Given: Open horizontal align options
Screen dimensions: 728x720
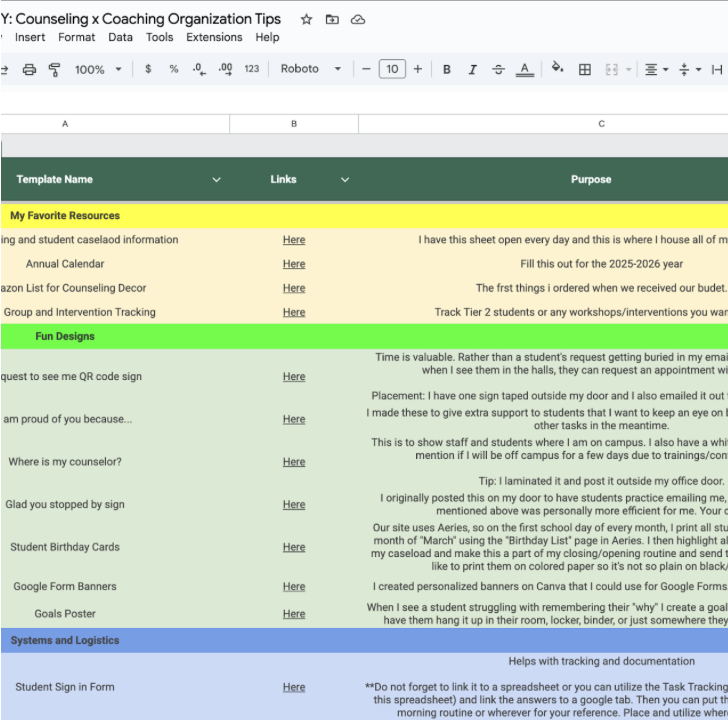Looking at the screenshot, I should pyautogui.click(x=656, y=70).
